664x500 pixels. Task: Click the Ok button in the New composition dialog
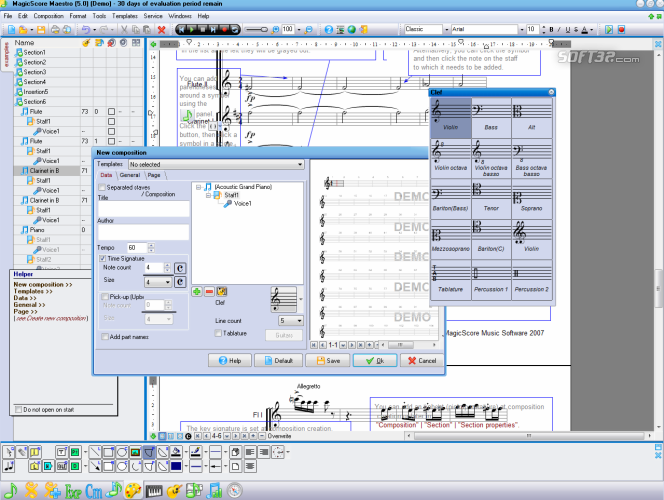tap(375, 360)
